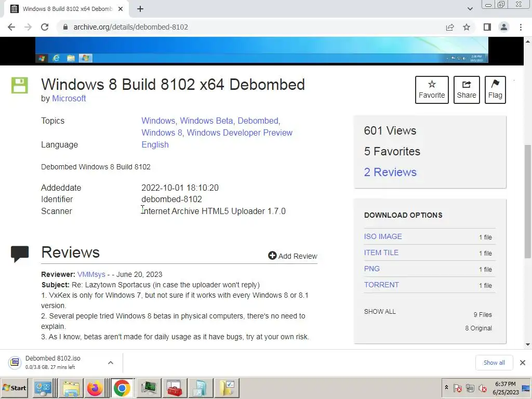
Task: Click the page vertical scrollbar thumb
Action: click(528, 202)
